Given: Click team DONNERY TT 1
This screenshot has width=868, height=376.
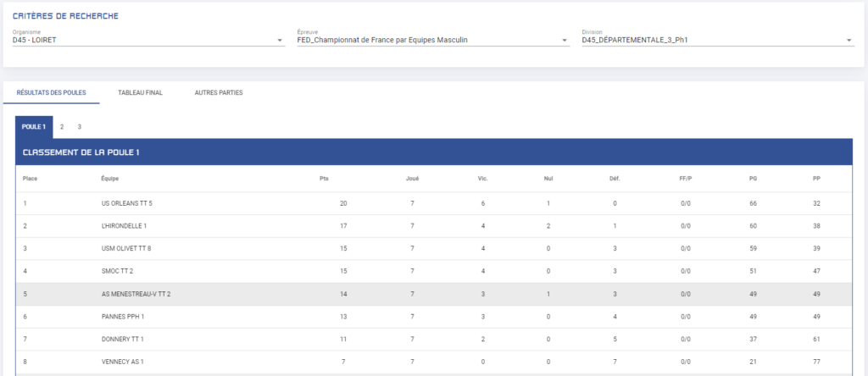Looking at the screenshot, I should click(x=122, y=339).
